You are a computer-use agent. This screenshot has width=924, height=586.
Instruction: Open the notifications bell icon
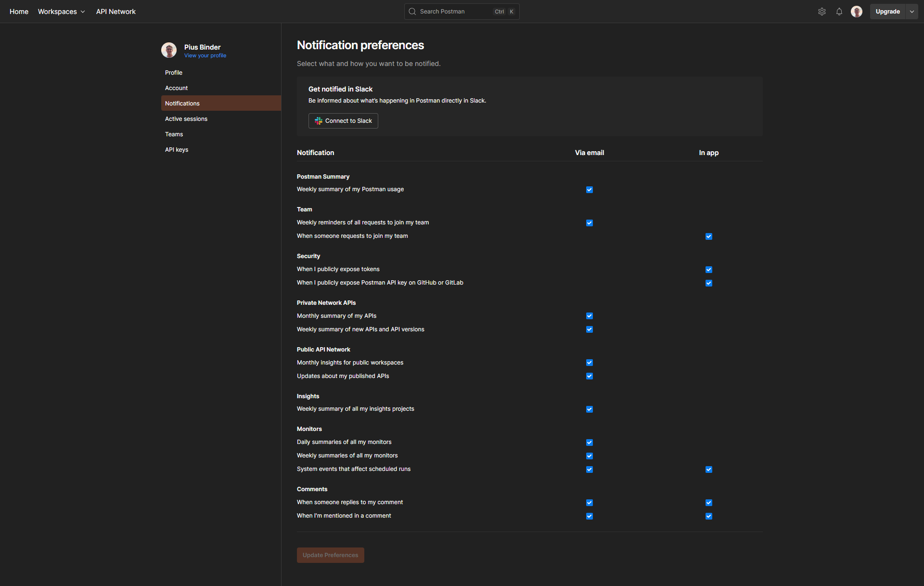pos(839,12)
